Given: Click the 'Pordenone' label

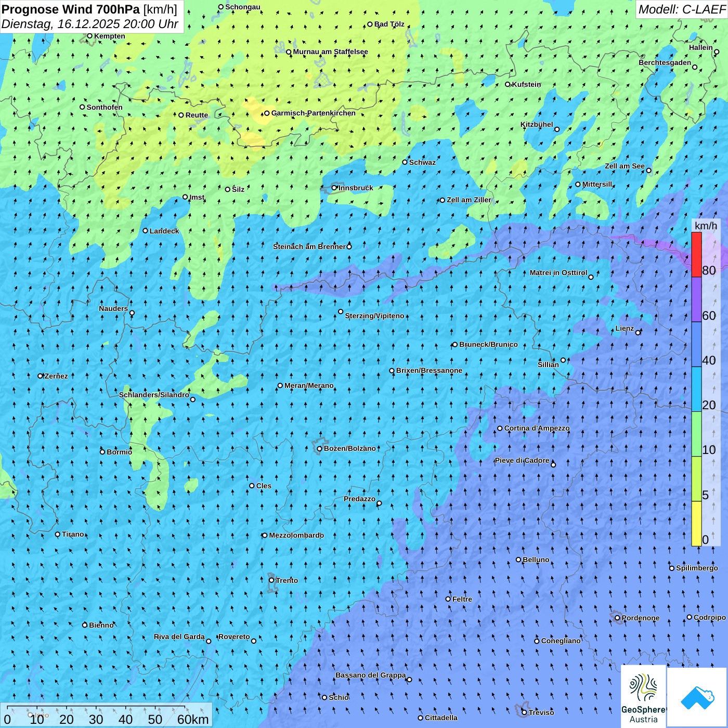Looking at the screenshot, I should [x=641, y=618].
